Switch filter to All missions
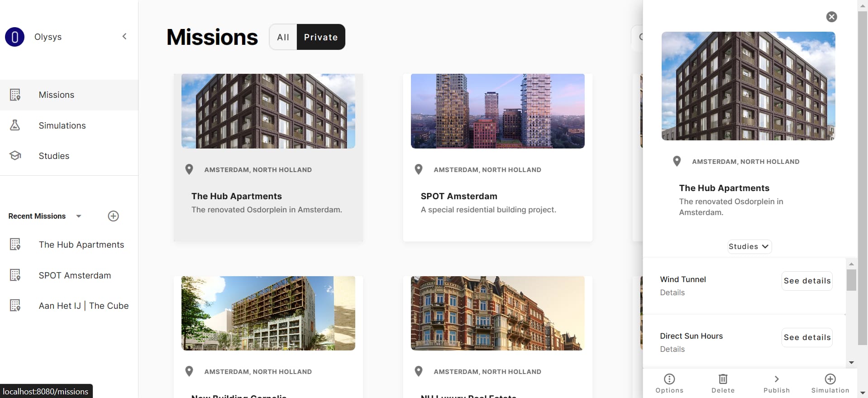This screenshot has height=398, width=868. pos(283,37)
